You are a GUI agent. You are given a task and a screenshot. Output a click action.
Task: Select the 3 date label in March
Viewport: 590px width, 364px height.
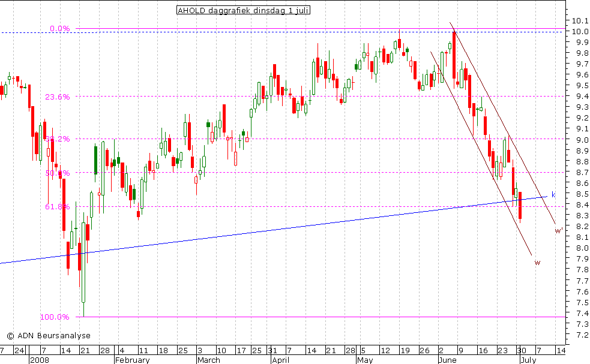click(200, 350)
